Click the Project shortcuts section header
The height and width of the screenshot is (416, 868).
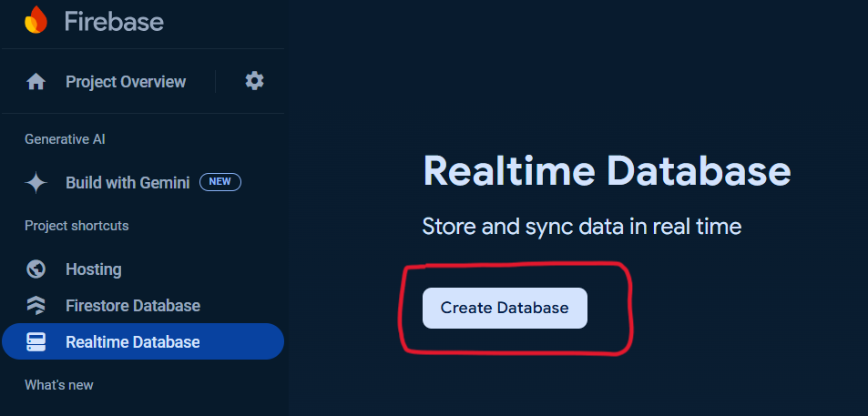click(x=77, y=226)
